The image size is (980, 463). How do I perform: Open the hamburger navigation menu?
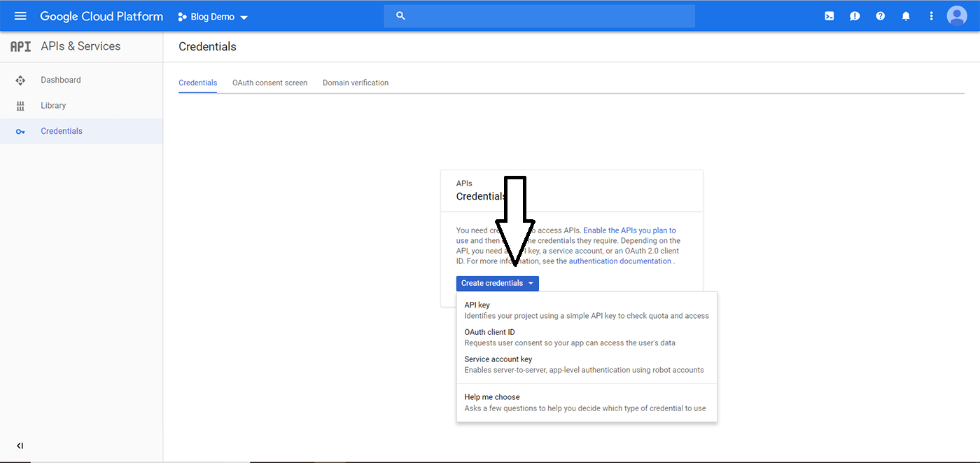[x=20, y=16]
